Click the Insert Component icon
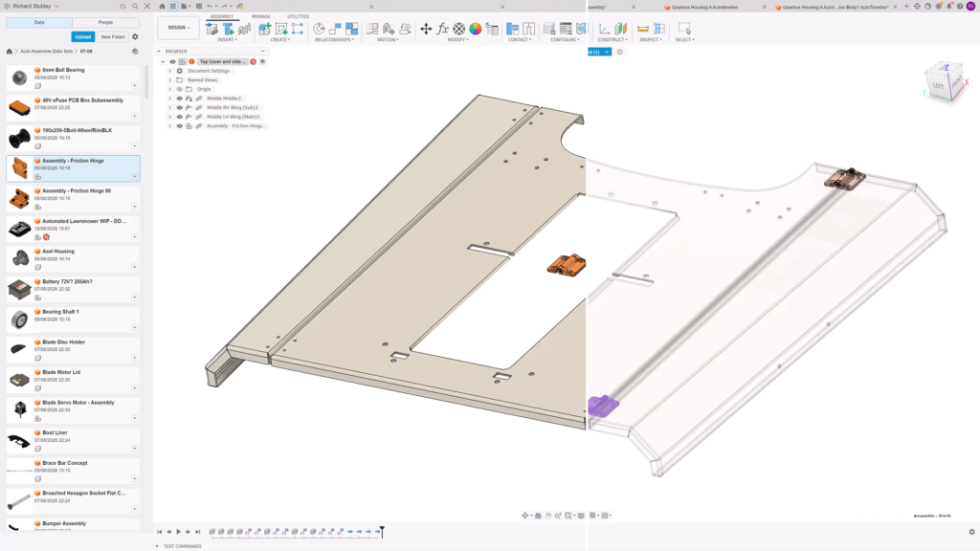980x551 pixels. [212, 29]
